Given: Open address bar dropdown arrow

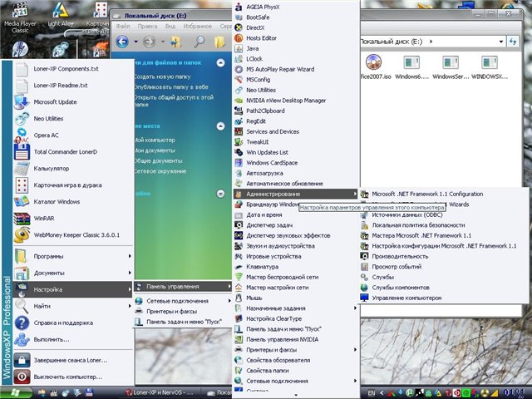Looking at the screenshot, I should pyautogui.click(x=500, y=42).
